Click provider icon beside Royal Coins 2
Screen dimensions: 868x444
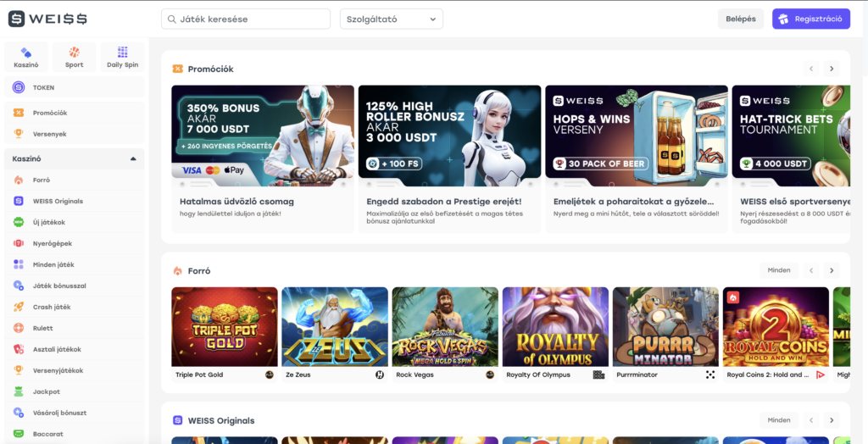pos(821,375)
